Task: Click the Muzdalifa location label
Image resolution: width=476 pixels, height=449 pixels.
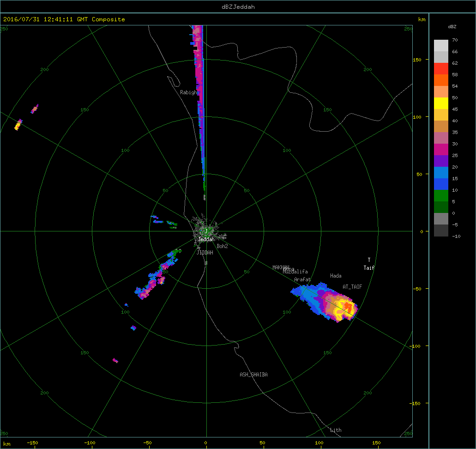Action: (295, 272)
